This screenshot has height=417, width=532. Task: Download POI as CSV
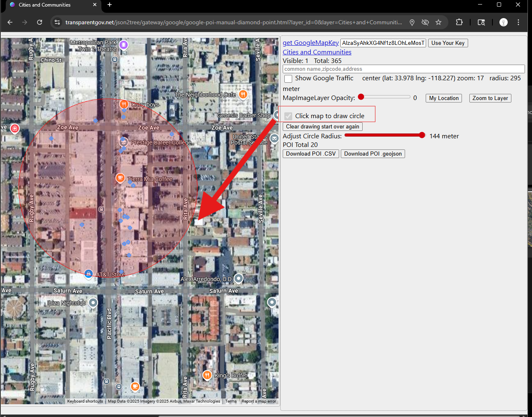(311, 154)
